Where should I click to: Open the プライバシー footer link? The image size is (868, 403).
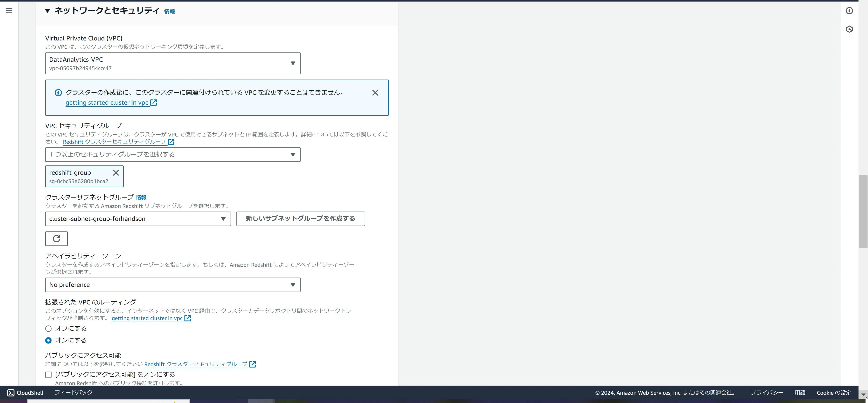pos(767,393)
